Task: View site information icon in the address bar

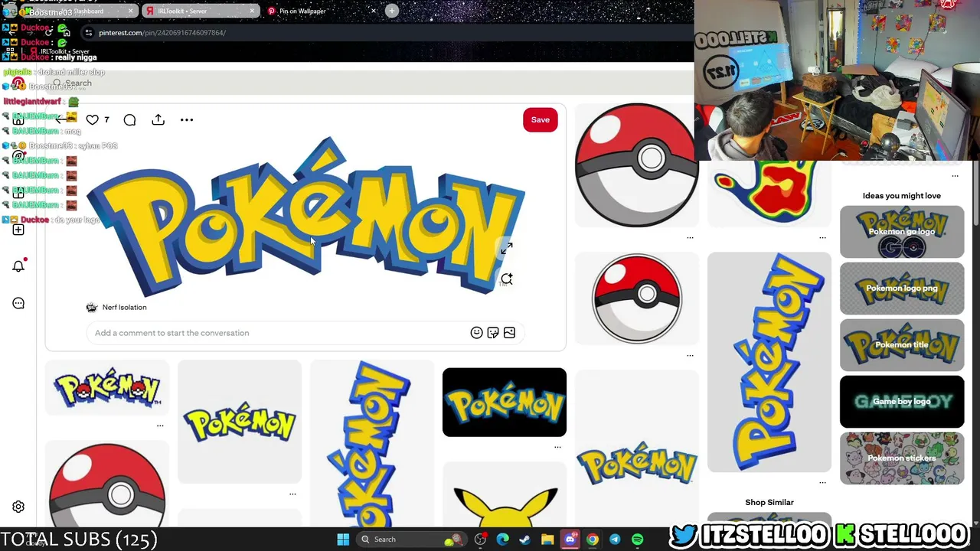Action: point(89,33)
